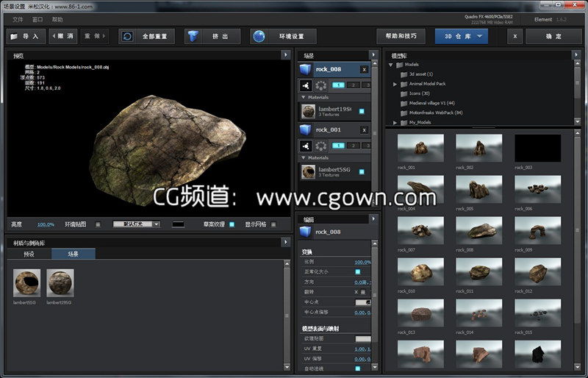
Task: Click the 比例 100.0% value
Action: (362, 262)
